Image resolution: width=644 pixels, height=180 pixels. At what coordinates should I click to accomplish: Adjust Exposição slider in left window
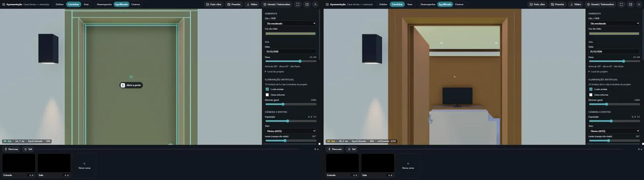pyautogui.click(x=290, y=121)
